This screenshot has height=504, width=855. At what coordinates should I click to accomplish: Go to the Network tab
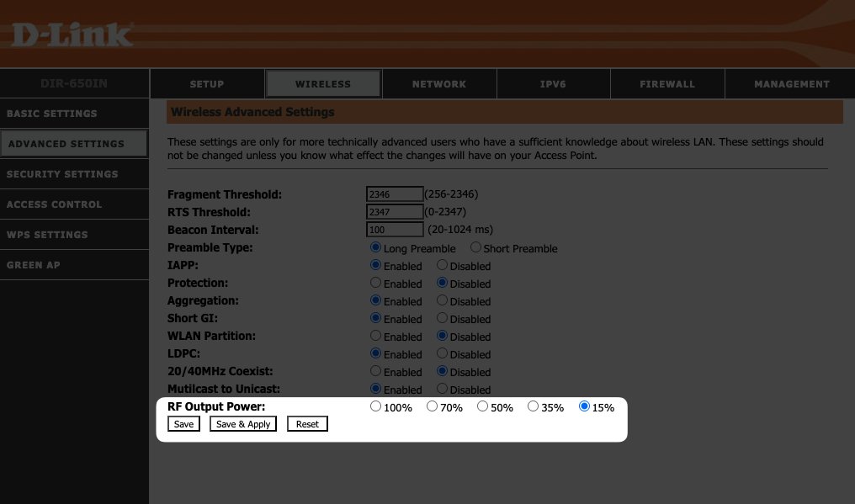coord(439,84)
